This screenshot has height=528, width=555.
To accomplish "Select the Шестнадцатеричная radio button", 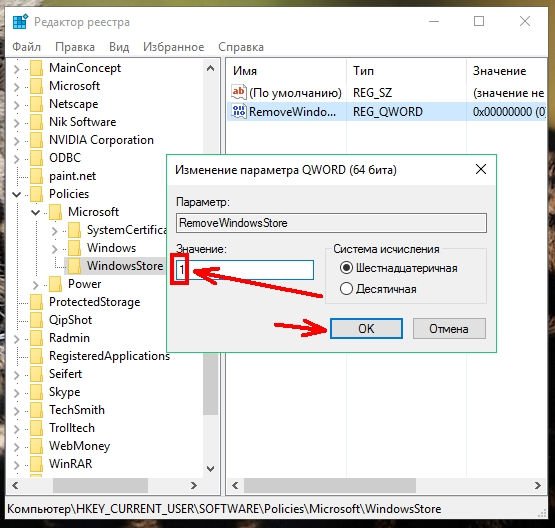I will [x=346, y=268].
